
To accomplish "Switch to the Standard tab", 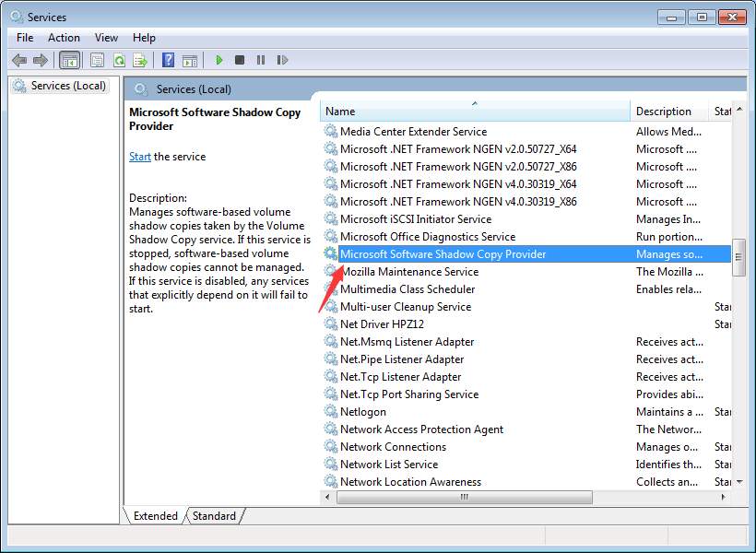I will 214,516.
